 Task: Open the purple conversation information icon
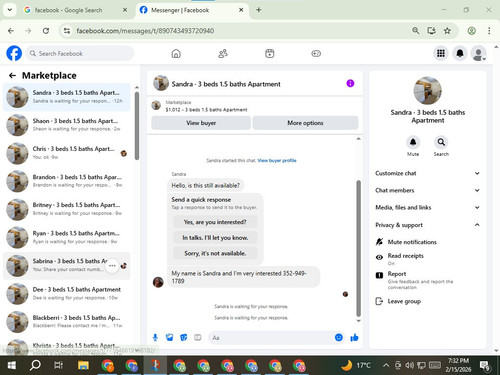click(x=350, y=83)
